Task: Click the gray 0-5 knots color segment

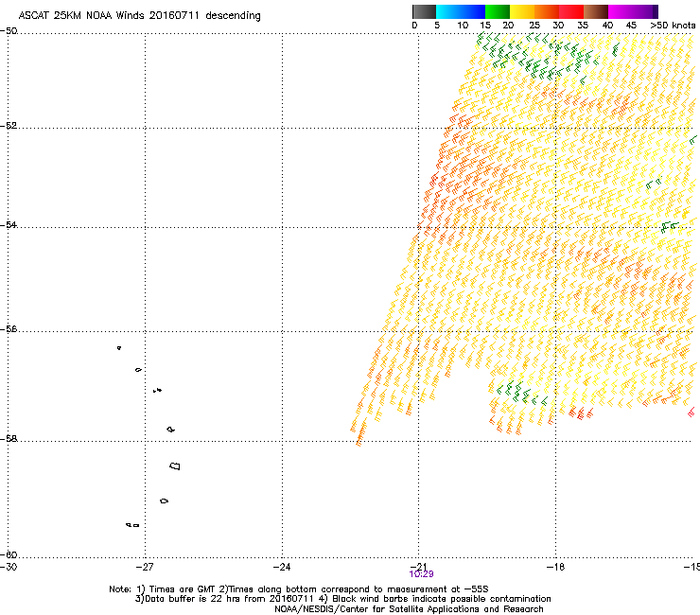Action: pyautogui.click(x=424, y=11)
